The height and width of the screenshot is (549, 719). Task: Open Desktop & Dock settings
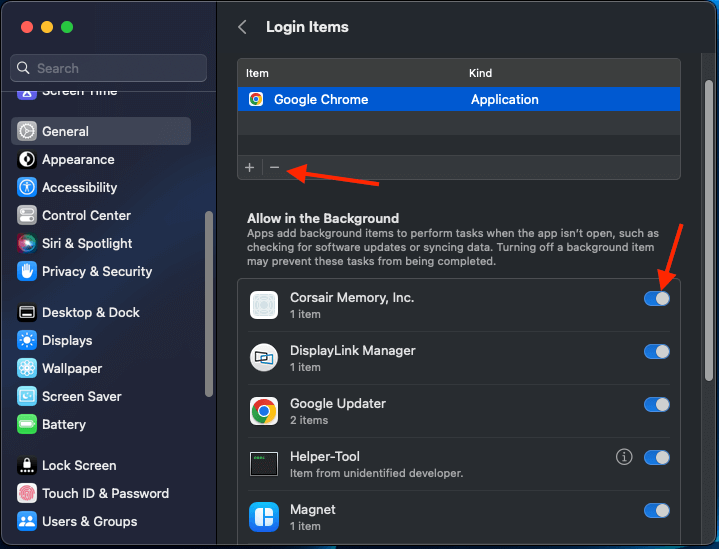coord(101,313)
